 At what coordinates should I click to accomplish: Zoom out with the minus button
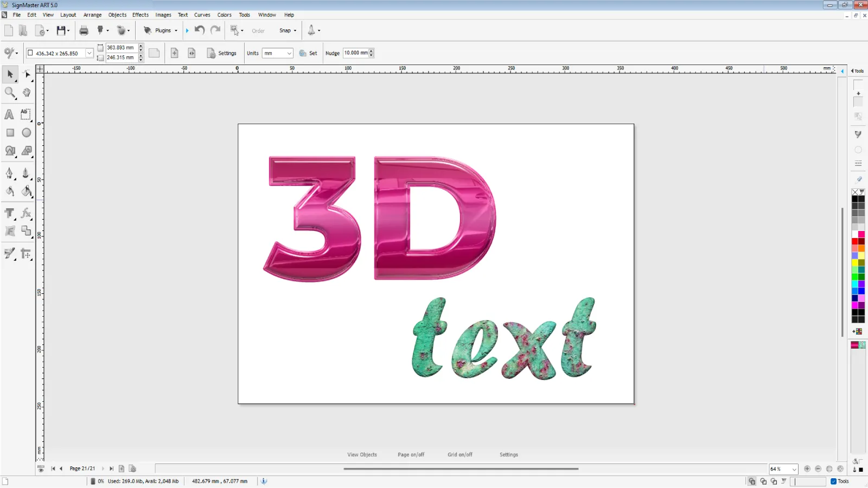[x=818, y=468]
